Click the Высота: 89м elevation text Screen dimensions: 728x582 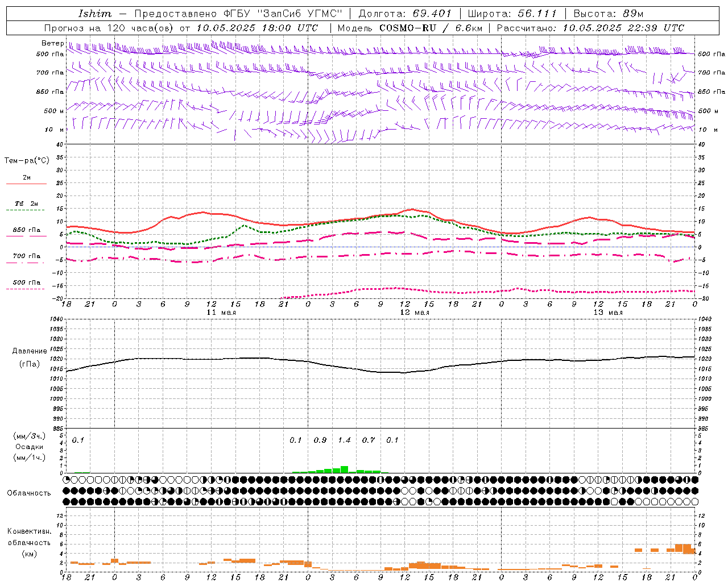609,13
